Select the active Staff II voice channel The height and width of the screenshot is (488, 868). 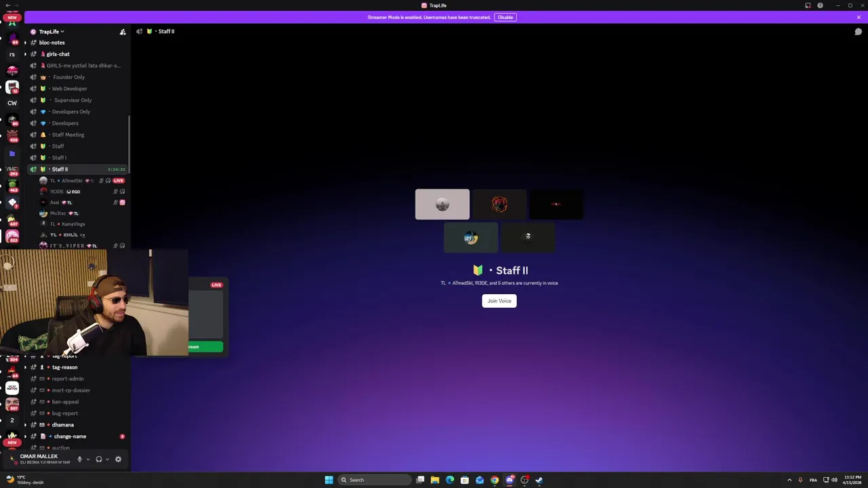(78, 169)
